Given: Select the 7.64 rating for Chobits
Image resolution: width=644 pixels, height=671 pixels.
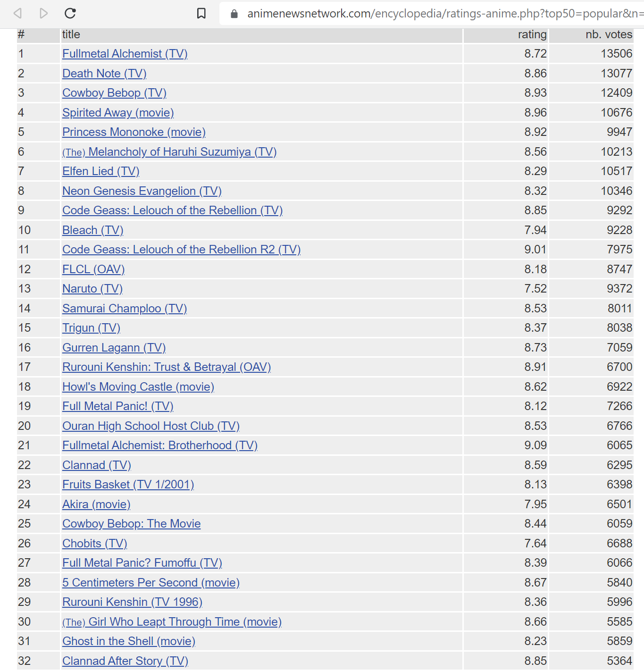Looking at the screenshot, I should (x=535, y=544).
